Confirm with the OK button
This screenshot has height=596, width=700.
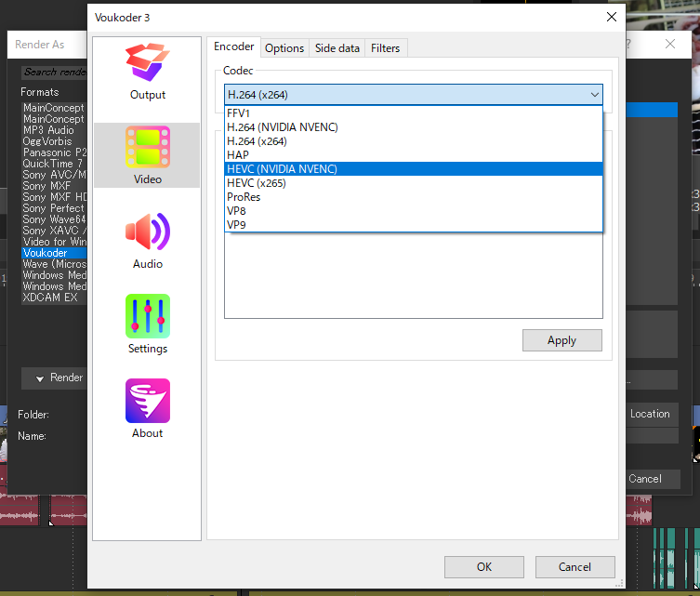483,566
